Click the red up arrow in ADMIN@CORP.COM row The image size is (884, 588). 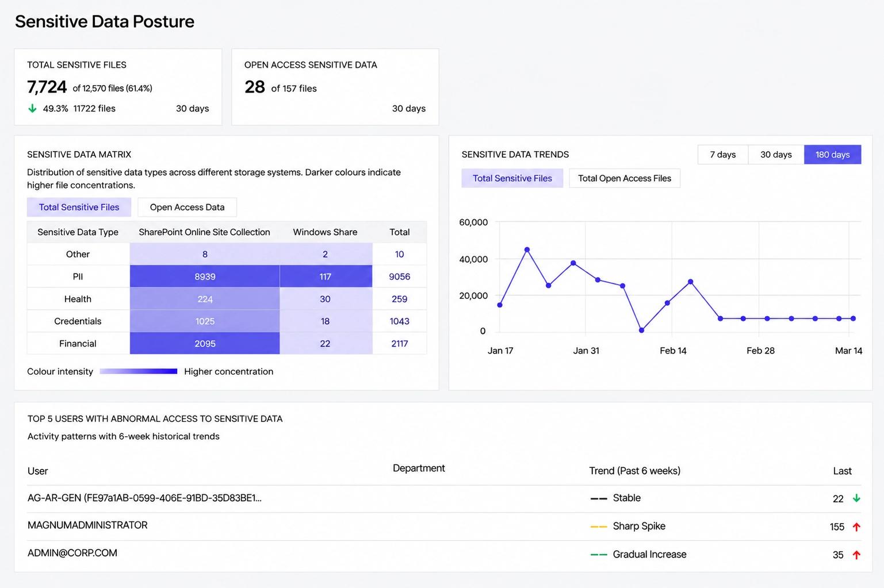[856, 555]
